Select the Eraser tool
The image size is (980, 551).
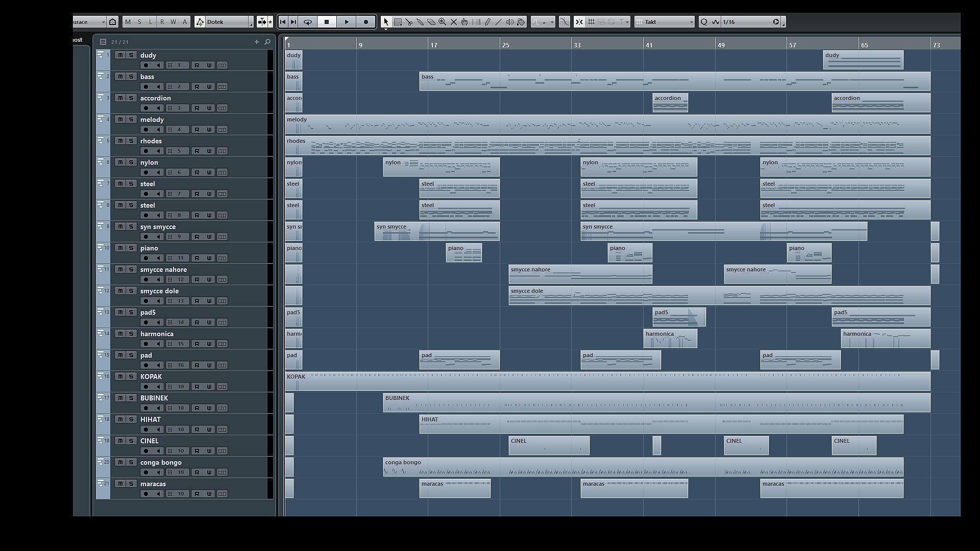tap(431, 22)
